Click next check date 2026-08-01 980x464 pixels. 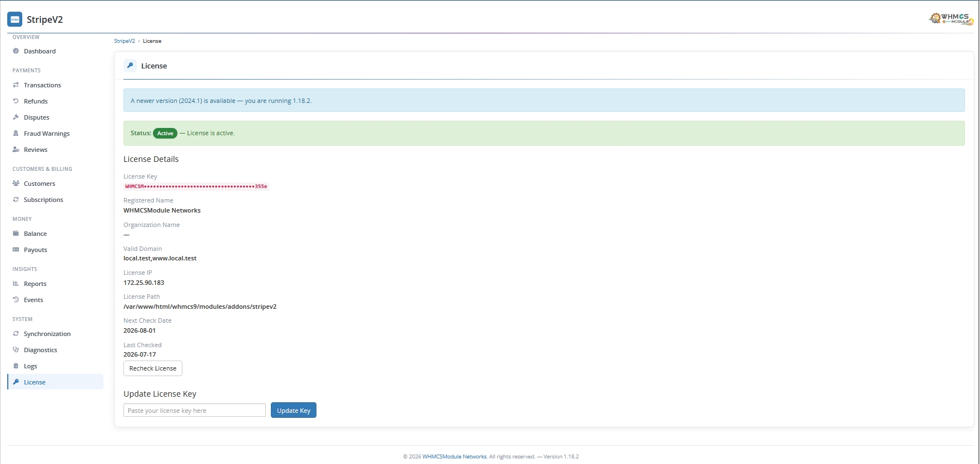pos(140,330)
